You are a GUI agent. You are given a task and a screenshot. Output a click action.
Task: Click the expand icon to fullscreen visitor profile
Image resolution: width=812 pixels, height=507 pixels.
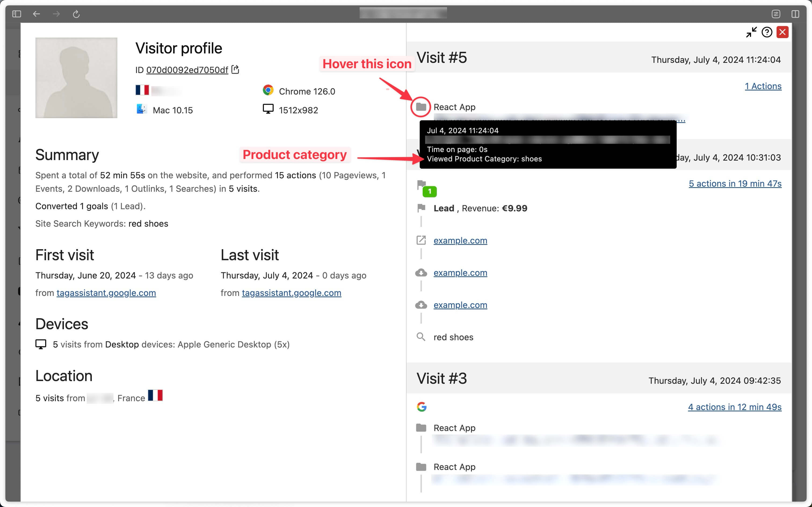[751, 34]
